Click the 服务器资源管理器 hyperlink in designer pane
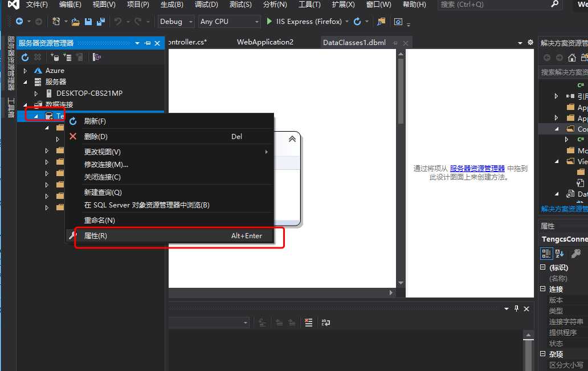The width and height of the screenshot is (588, 371). [477, 169]
